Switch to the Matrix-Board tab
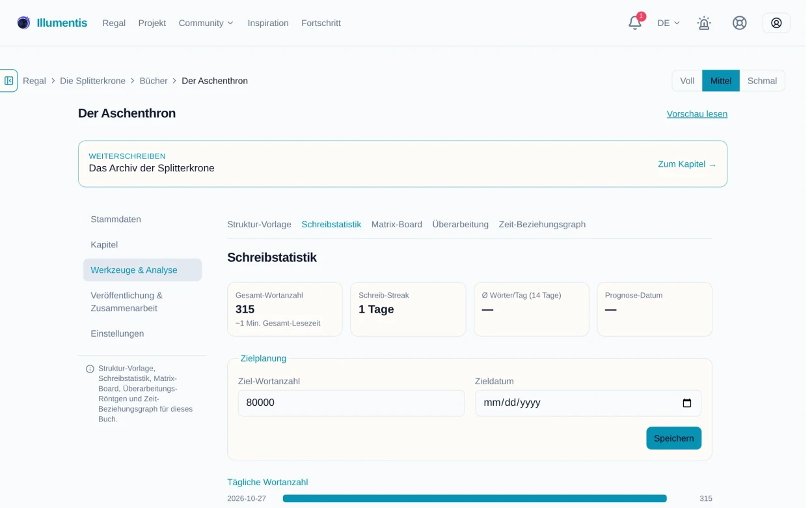 pos(397,225)
